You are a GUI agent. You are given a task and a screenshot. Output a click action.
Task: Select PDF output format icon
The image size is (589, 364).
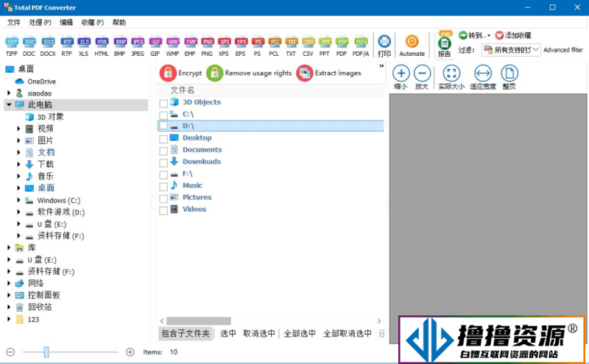pos(342,46)
